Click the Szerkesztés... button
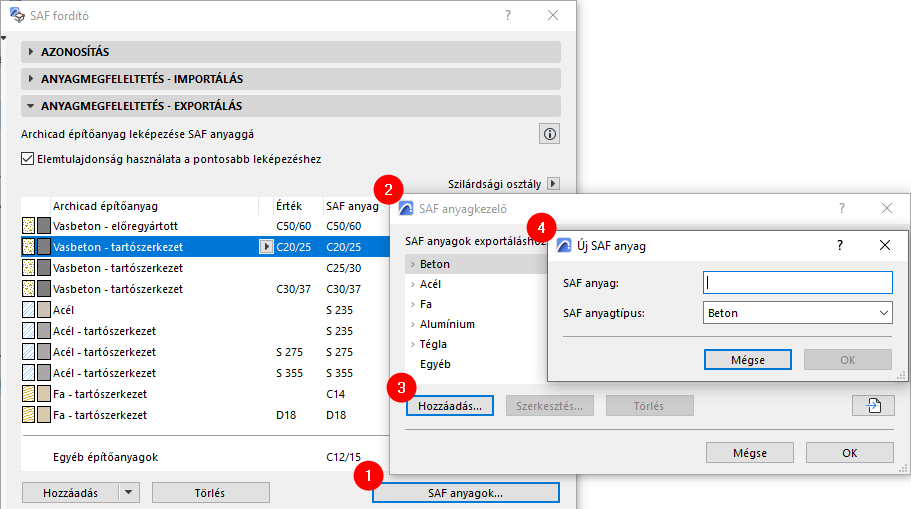This screenshot has width=911, height=509. point(550,406)
